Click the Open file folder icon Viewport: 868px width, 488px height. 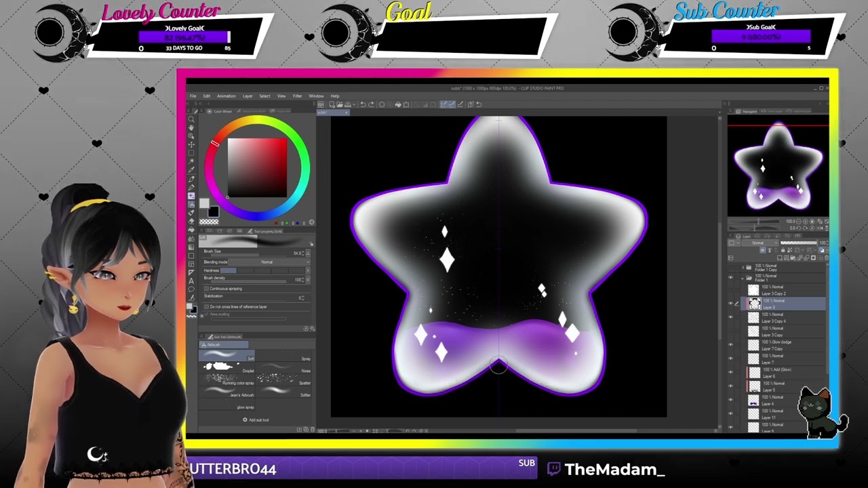(x=340, y=104)
